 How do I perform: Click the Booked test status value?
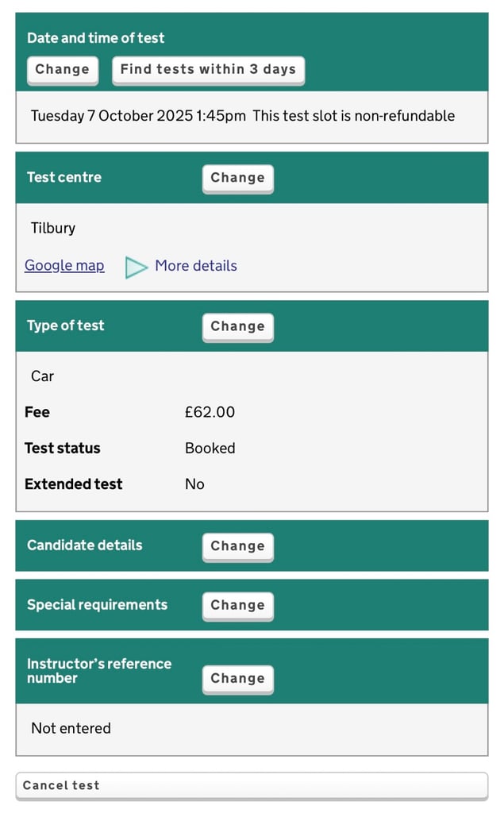210,449
